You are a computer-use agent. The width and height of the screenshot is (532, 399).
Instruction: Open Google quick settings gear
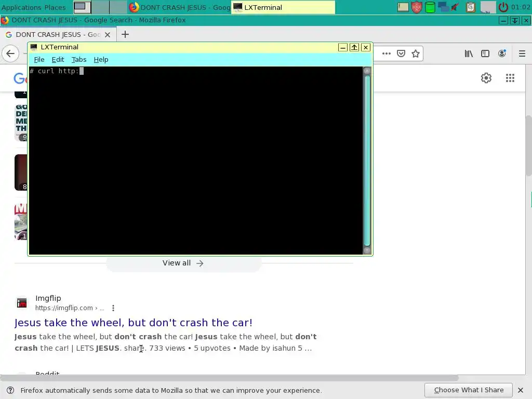point(486,78)
